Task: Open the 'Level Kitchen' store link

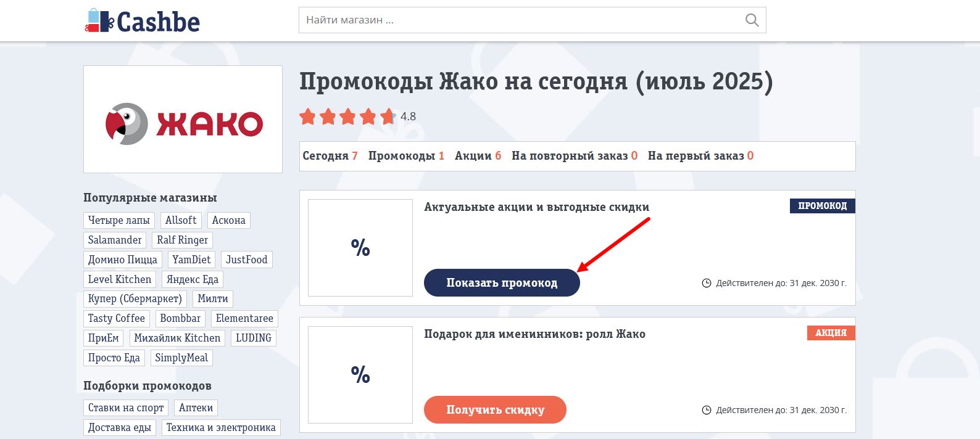Action: (120, 279)
